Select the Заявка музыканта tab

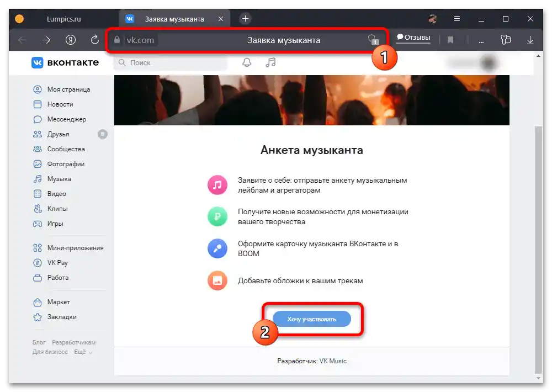tap(174, 19)
